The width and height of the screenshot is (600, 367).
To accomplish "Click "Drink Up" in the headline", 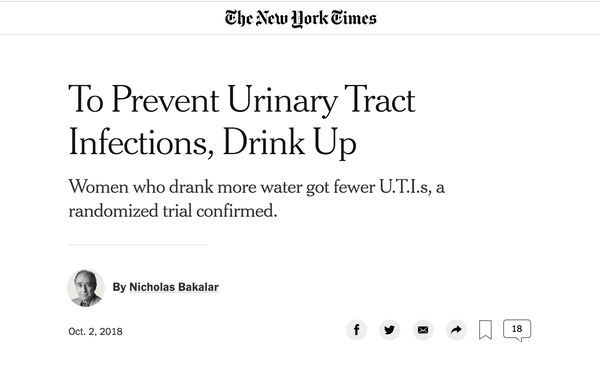I will [x=289, y=142].
